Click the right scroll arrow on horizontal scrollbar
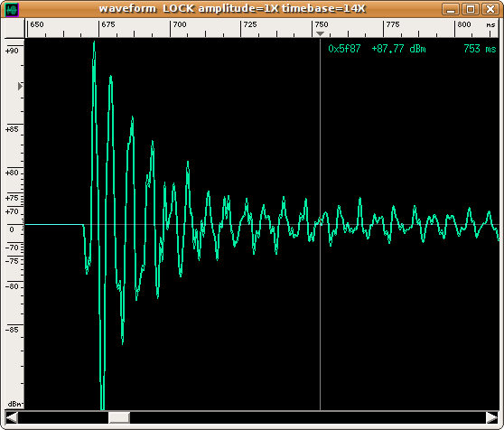The height and width of the screenshot is (430, 504). pos(492,417)
